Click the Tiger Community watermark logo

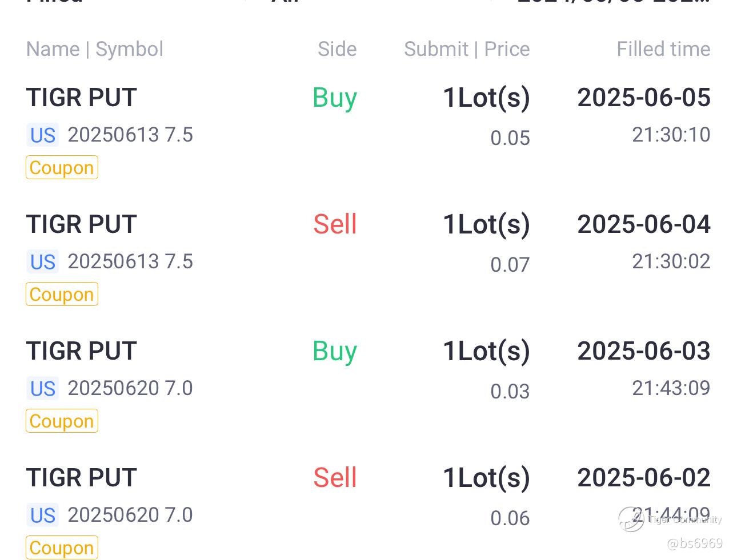tap(631, 519)
